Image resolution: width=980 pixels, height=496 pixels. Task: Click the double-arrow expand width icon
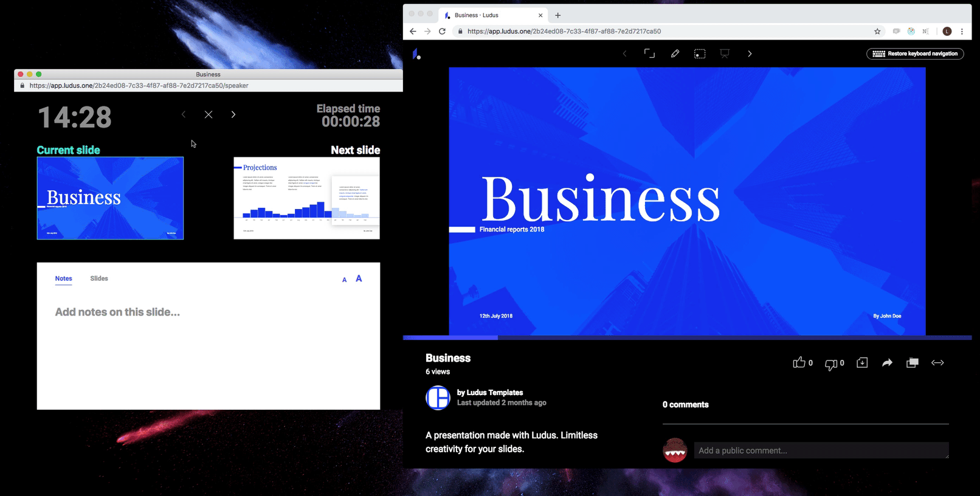pos(937,363)
